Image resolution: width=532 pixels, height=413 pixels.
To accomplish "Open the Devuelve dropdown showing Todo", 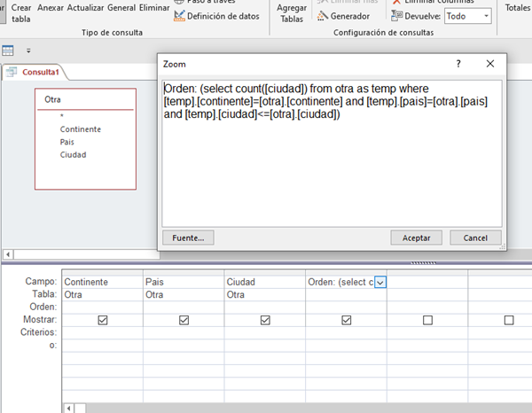I will click(x=468, y=16).
